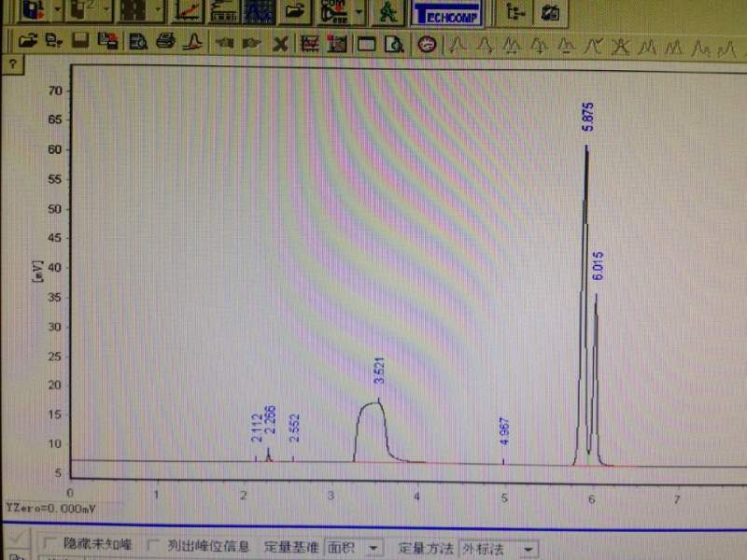
Task: Open the dropdown arrow beside channel 2 icon
Action: [x=106, y=10]
